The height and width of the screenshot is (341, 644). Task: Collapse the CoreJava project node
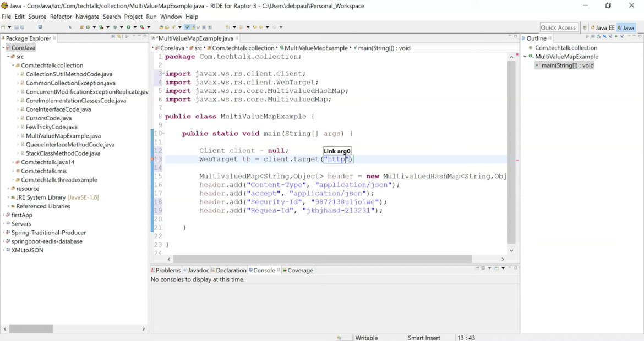point(4,48)
